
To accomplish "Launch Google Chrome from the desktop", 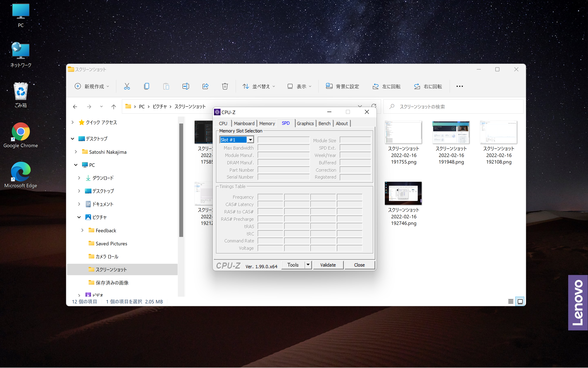I will tap(21, 135).
